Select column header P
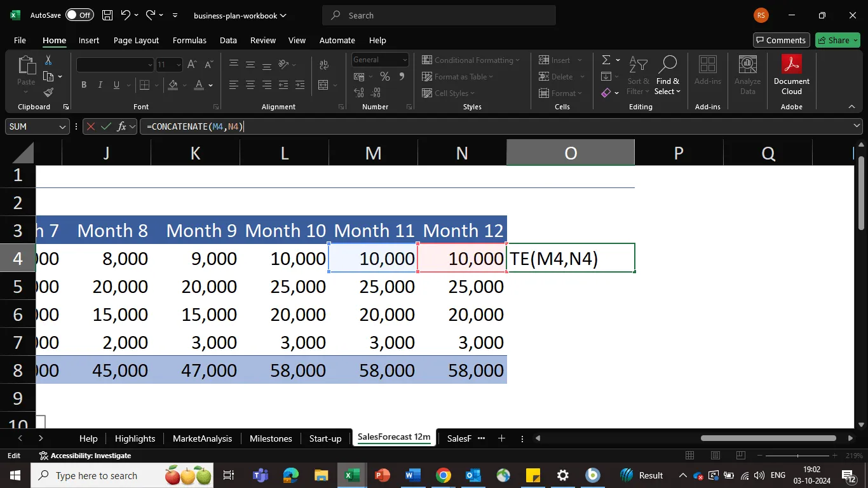This screenshot has width=868, height=488. [679, 152]
